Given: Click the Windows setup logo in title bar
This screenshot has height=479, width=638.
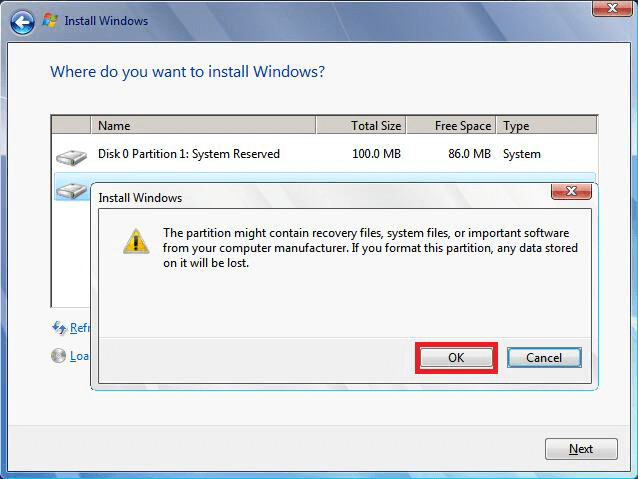Looking at the screenshot, I should click(50, 21).
